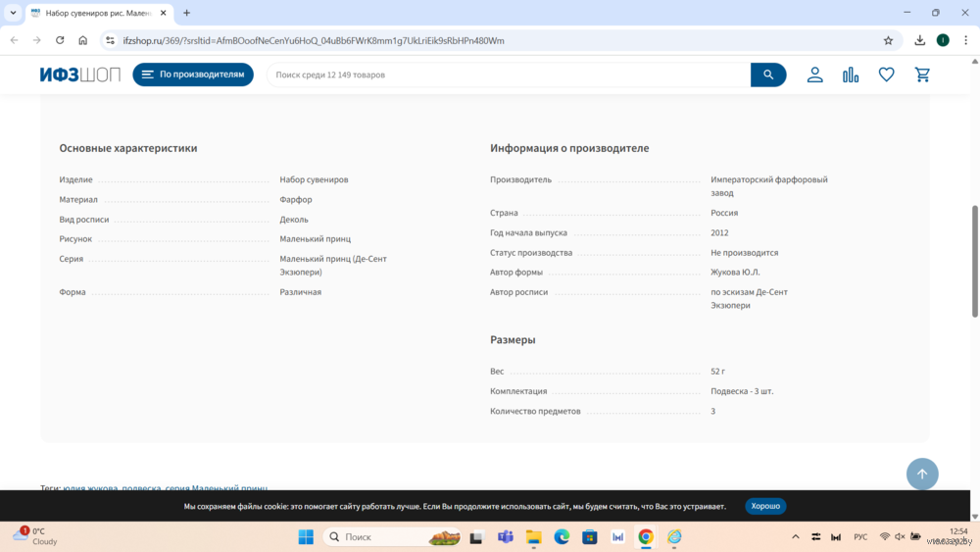Open the tab search dropdown arrow

pyautogui.click(x=13, y=13)
